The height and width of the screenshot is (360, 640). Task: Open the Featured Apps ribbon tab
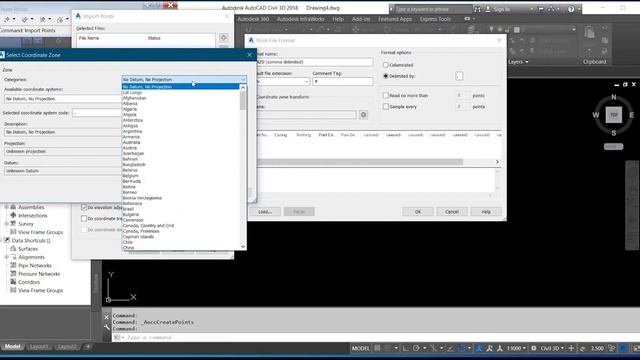coord(395,19)
